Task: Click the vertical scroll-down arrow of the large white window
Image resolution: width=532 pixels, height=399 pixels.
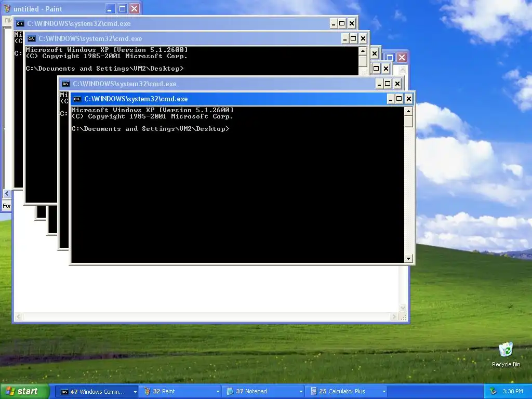Action: pyautogui.click(x=403, y=308)
